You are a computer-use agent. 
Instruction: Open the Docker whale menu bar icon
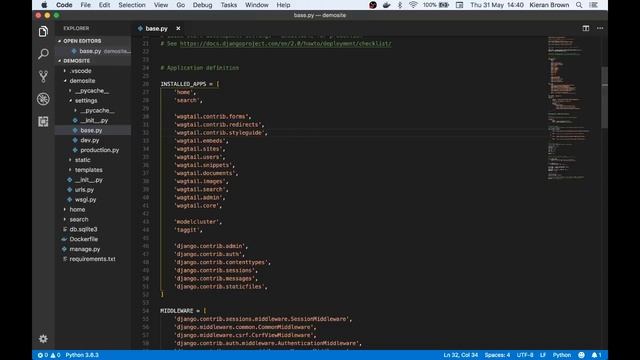(386, 5)
